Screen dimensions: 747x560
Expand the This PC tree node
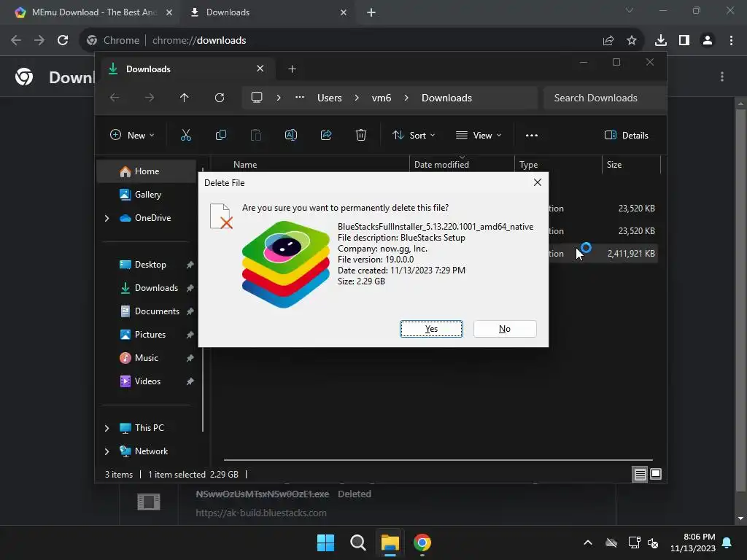point(107,428)
